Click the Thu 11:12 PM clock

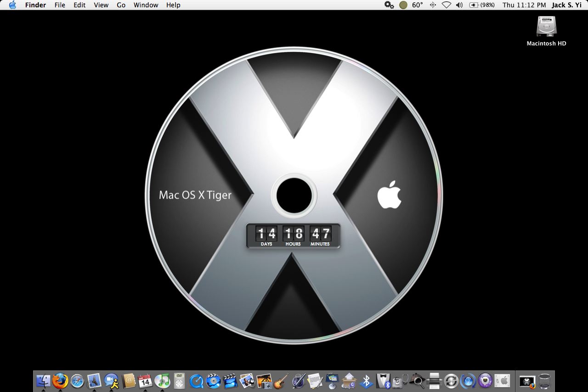pyautogui.click(x=524, y=5)
